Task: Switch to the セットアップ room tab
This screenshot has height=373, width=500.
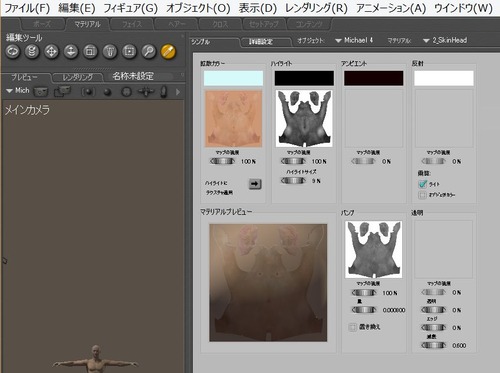Action: (x=264, y=24)
